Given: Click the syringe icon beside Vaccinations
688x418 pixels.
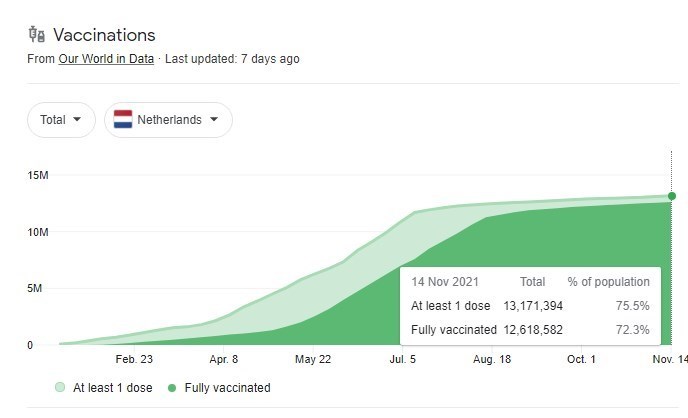Looking at the screenshot, I should coord(37,35).
